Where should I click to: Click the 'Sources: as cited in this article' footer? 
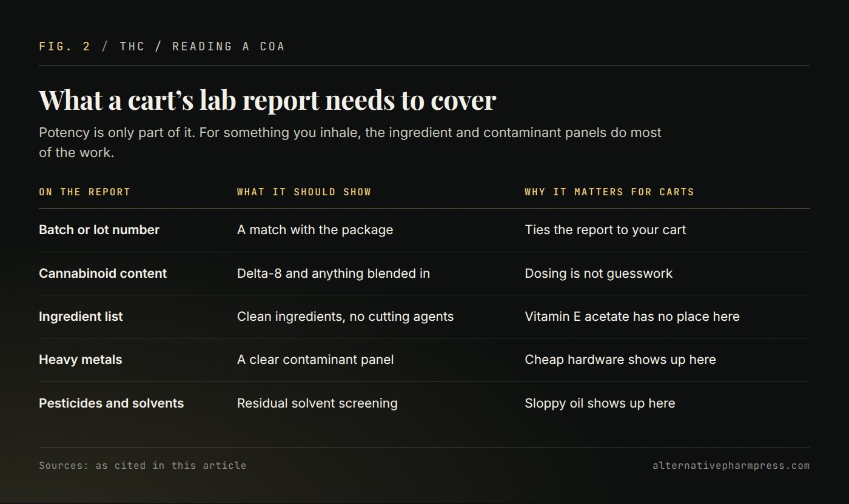click(x=143, y=466)
